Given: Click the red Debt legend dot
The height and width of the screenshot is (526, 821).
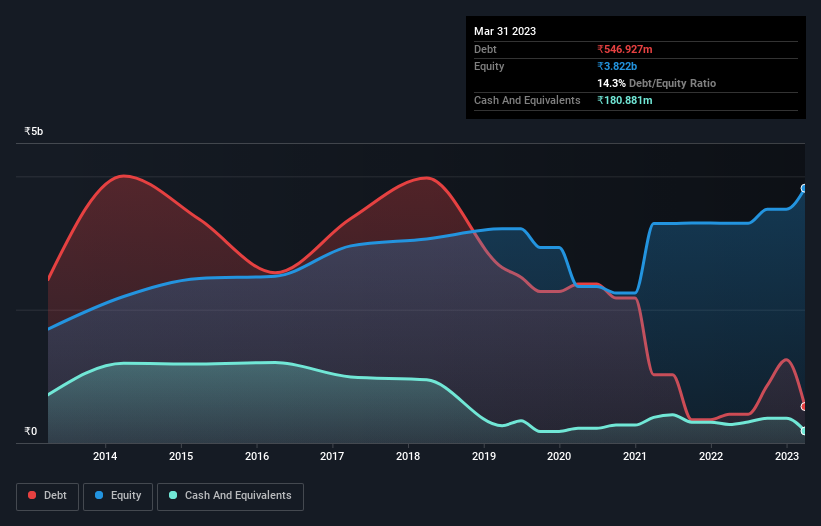Looking at the screenshot, I should tap(32, 495).
